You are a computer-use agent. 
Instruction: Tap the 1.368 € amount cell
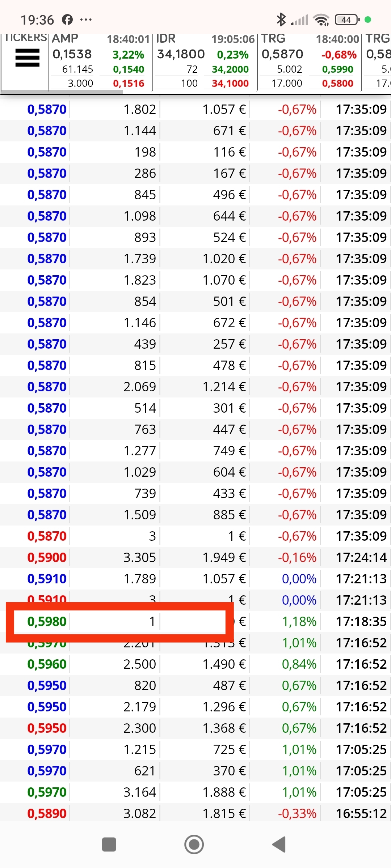[x=224, y=728]
